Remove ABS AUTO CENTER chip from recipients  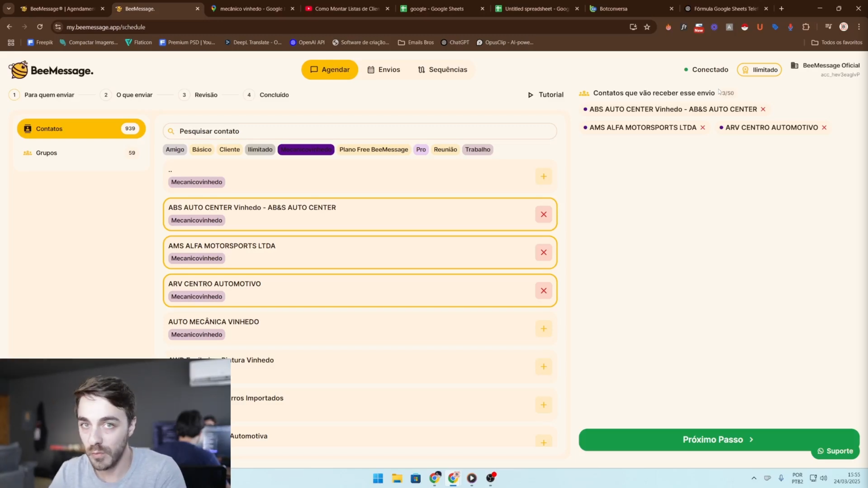(763, 109)
